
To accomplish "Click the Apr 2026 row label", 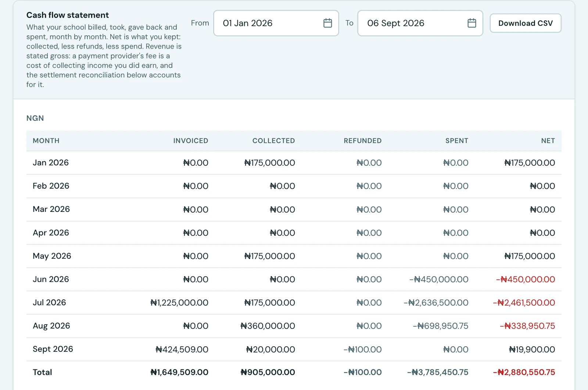I will tap(51, 233).
